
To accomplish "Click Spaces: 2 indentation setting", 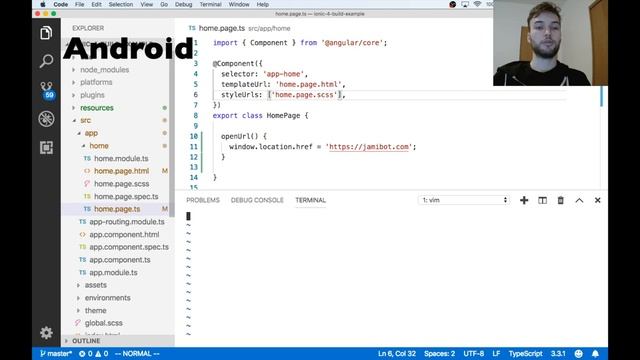I will (x=439, y=354).
